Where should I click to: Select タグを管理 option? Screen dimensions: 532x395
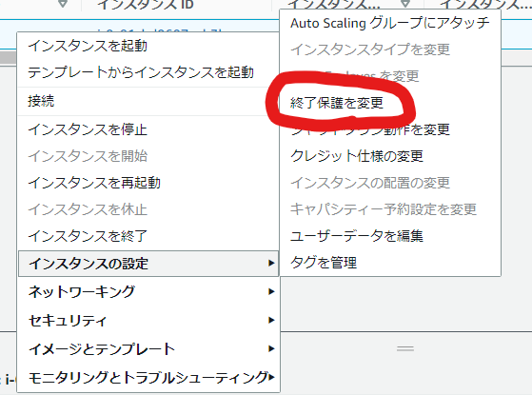[x=324, y=263]
